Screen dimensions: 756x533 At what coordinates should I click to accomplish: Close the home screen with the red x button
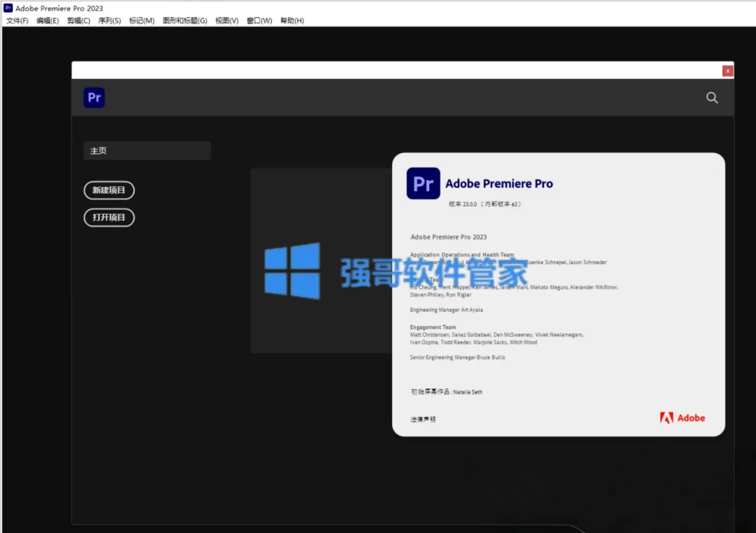tap(728, 71)
